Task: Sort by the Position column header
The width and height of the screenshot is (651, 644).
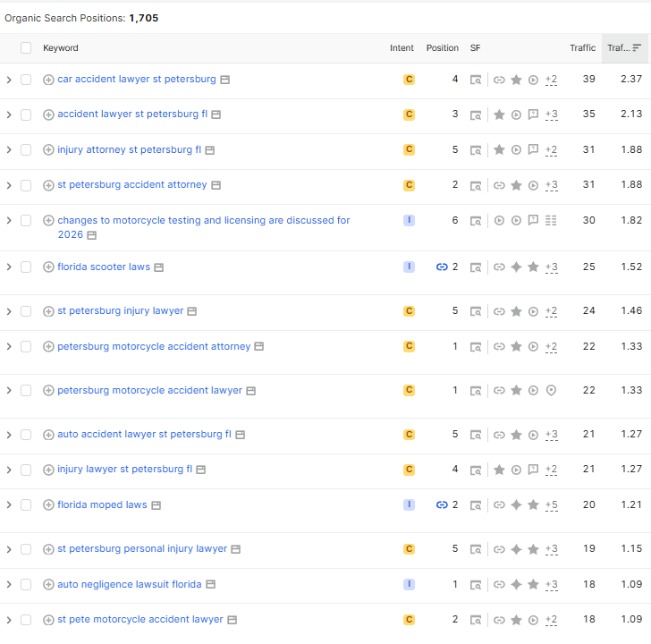Action: pyautogui.click(x=442, y=48)
